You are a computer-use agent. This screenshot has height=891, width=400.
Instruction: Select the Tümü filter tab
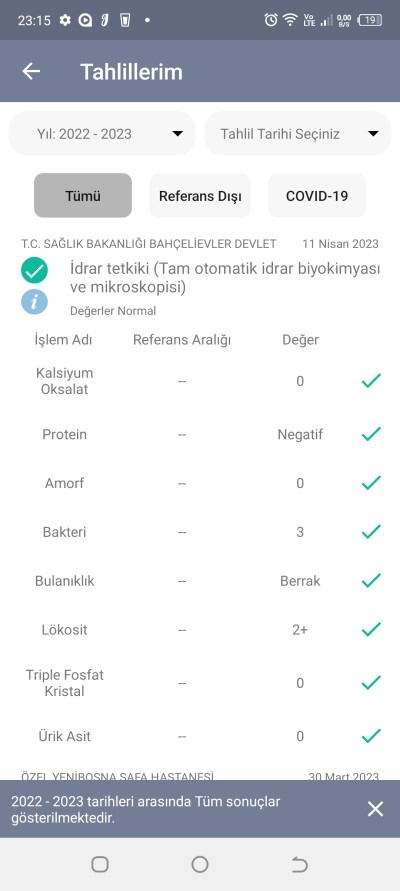coord(83,195)
